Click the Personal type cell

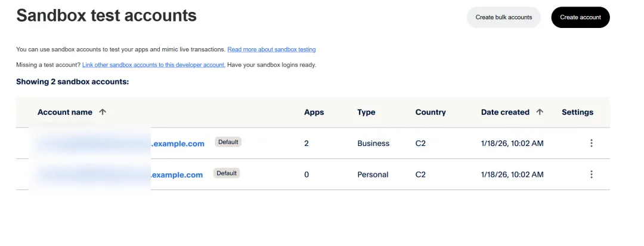(x=373, y=175)
